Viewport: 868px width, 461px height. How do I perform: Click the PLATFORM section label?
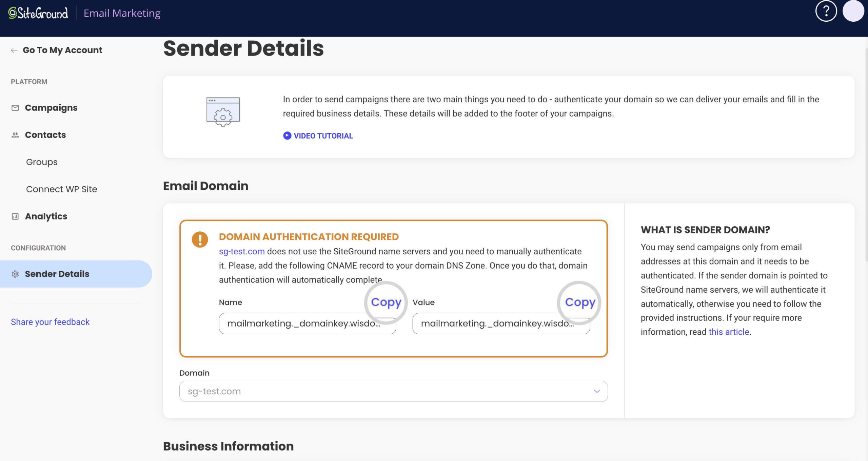point(29,82)
